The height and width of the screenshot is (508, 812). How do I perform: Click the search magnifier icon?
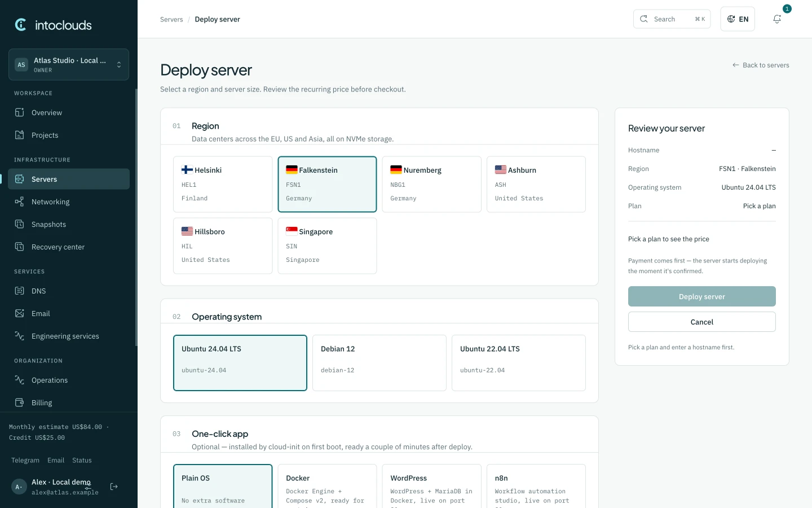(x=644, y=19)
